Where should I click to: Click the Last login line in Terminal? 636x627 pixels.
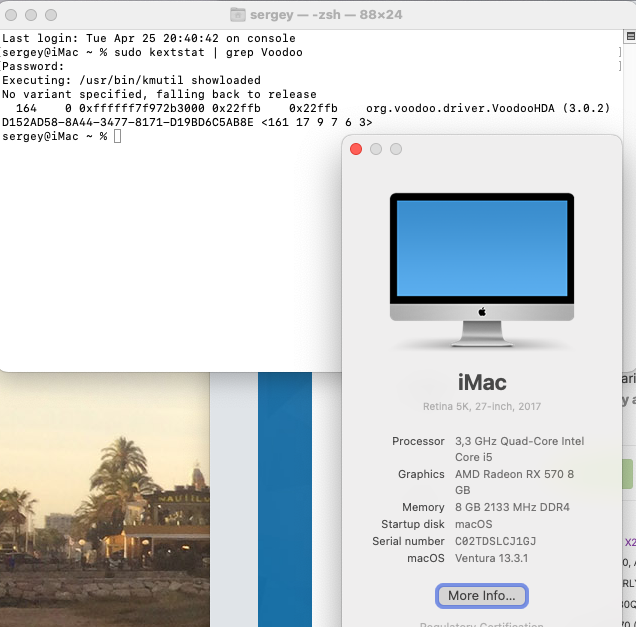click(x=149, y=39)
